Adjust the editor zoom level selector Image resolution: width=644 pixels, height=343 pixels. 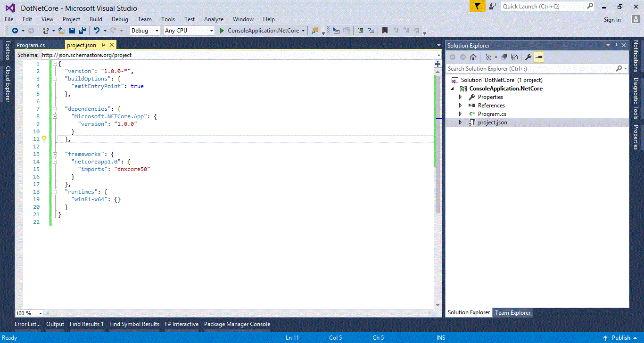click(x=28, y=313)
